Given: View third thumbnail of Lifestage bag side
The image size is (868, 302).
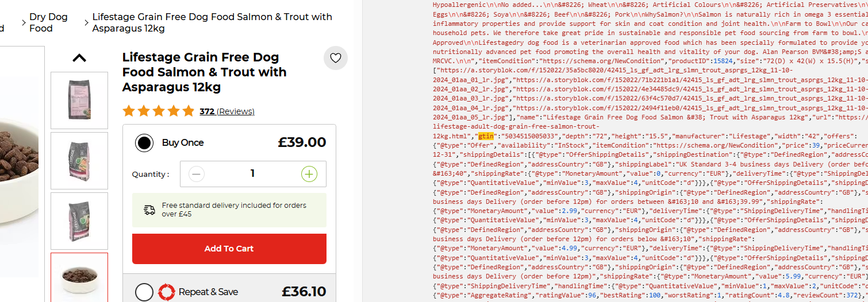Looking at the screenshot, I should coord(79,221).
